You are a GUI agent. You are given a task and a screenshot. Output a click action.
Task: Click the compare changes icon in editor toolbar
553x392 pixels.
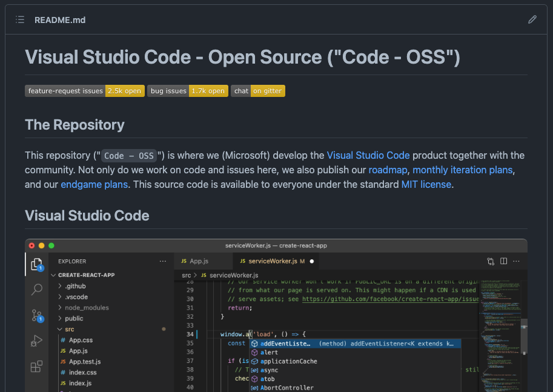point(491,261)
